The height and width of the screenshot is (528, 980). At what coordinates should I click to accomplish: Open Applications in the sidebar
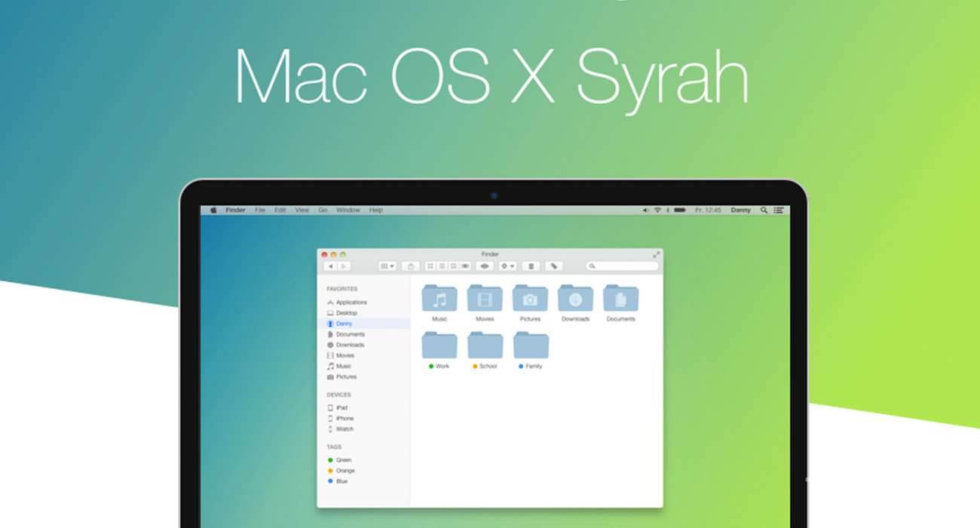pyautogui.click(x=347, y=302)
